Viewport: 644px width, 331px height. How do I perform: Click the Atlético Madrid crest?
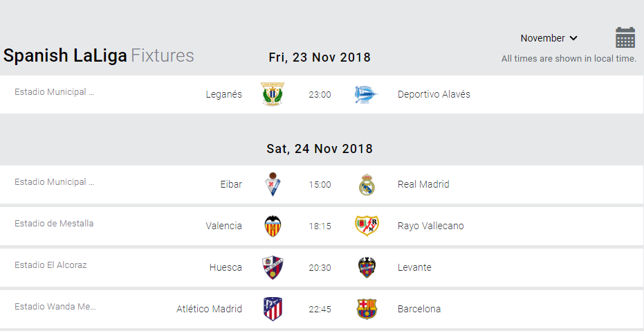point(273,309)
